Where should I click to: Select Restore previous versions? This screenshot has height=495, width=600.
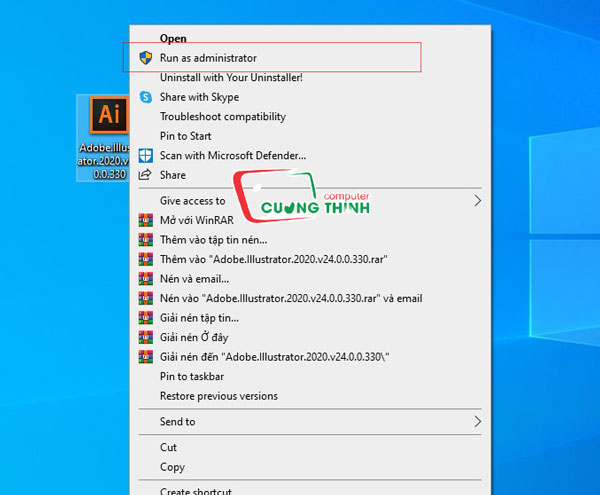coord(310,396)
